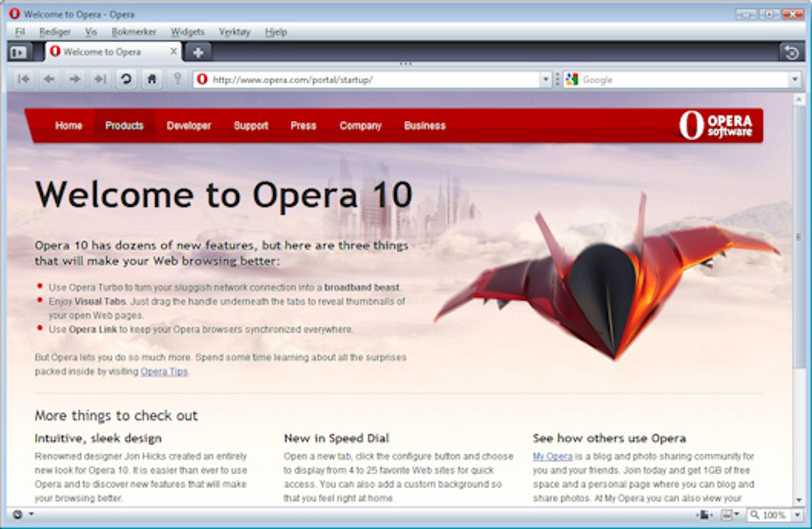Open the zoom level dropdown arrow

[x=797, y=515]
